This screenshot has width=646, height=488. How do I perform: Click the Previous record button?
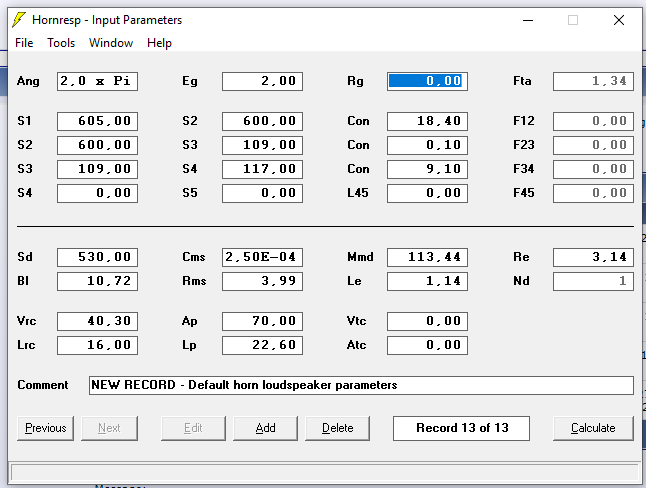pos(45,428)
